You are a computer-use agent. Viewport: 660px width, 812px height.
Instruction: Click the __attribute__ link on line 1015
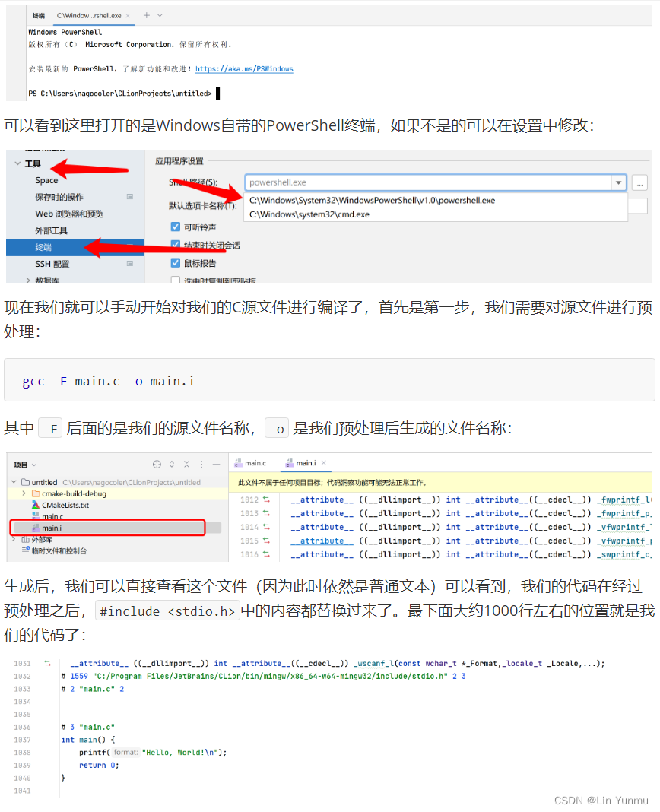coord(322,541)
